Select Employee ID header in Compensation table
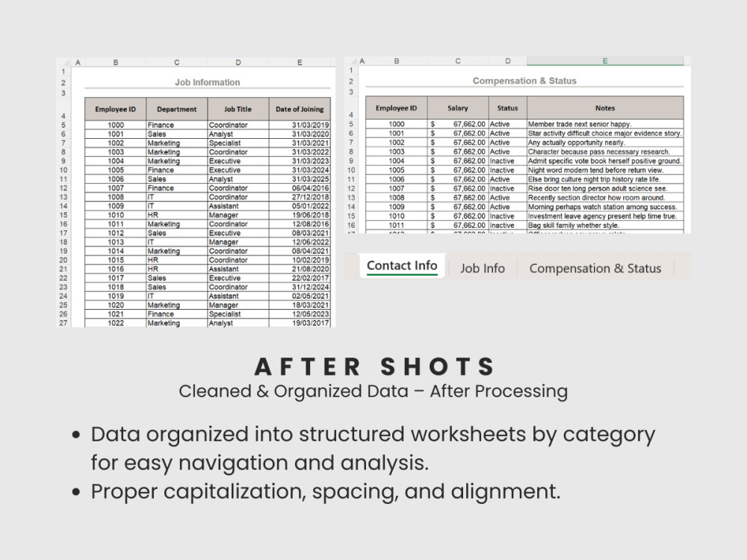This screenshot has height=560, width=747. (397, 108)
